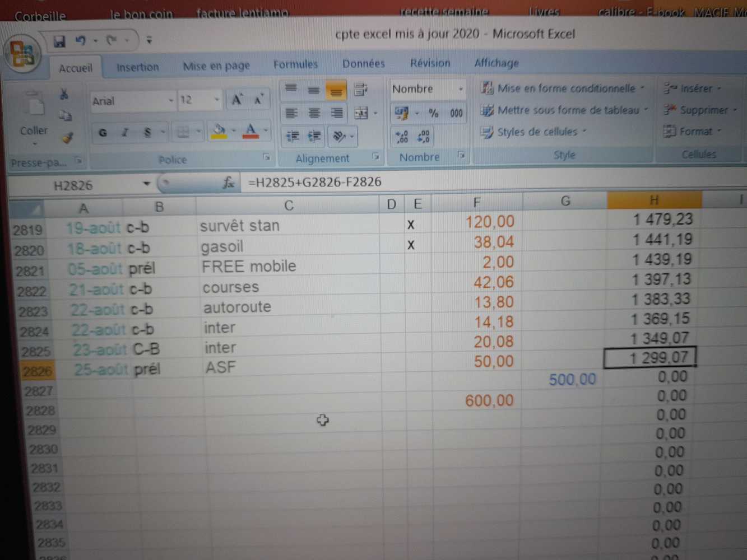Align text to the left
This screenshot has width=747, height=560.
(x=291, y=114)
